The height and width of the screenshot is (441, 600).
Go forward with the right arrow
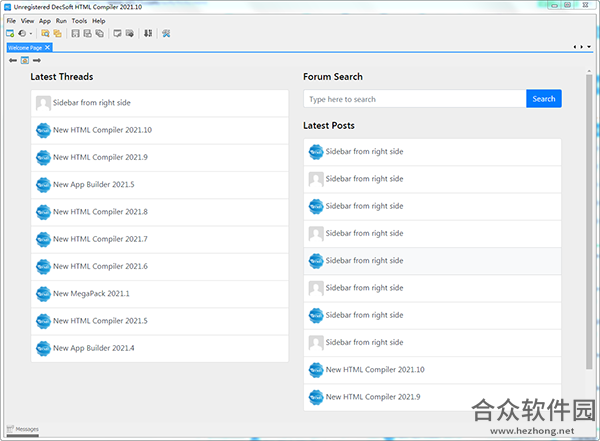(37, 60)
